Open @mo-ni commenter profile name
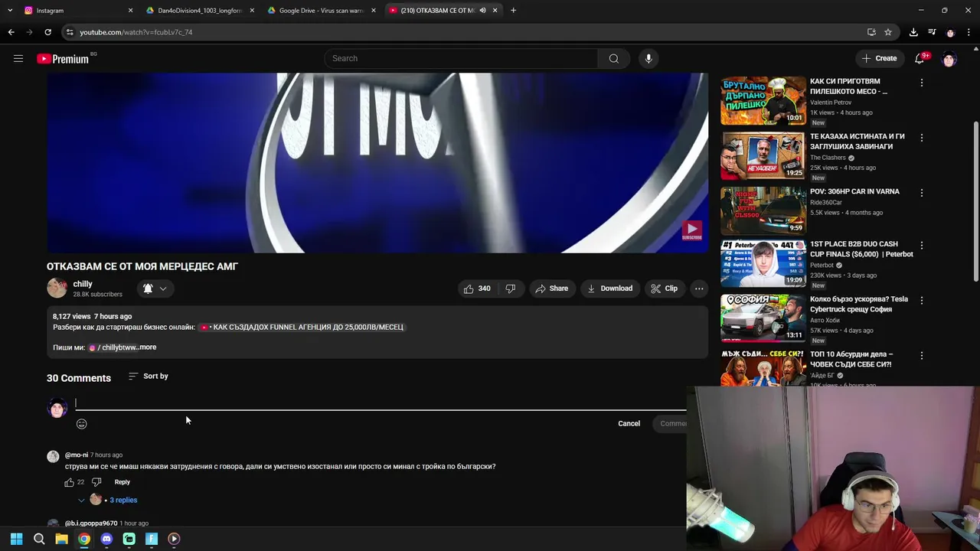 pos(77,455)
